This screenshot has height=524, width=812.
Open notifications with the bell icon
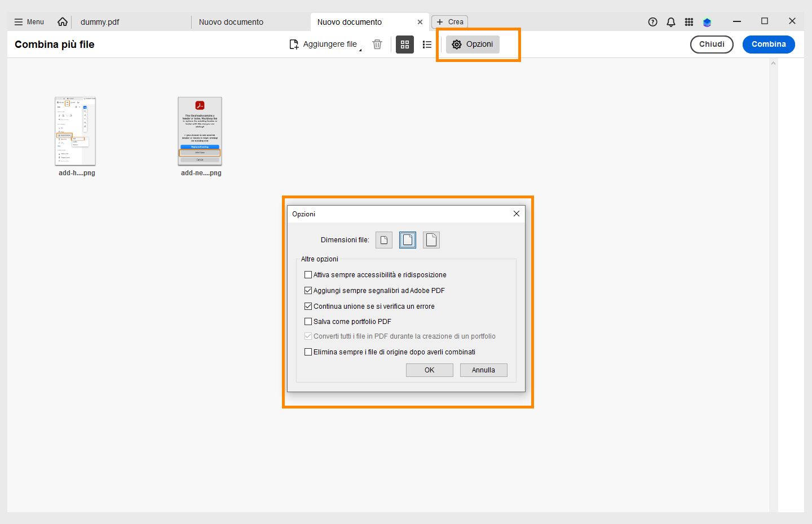(670, 21)
